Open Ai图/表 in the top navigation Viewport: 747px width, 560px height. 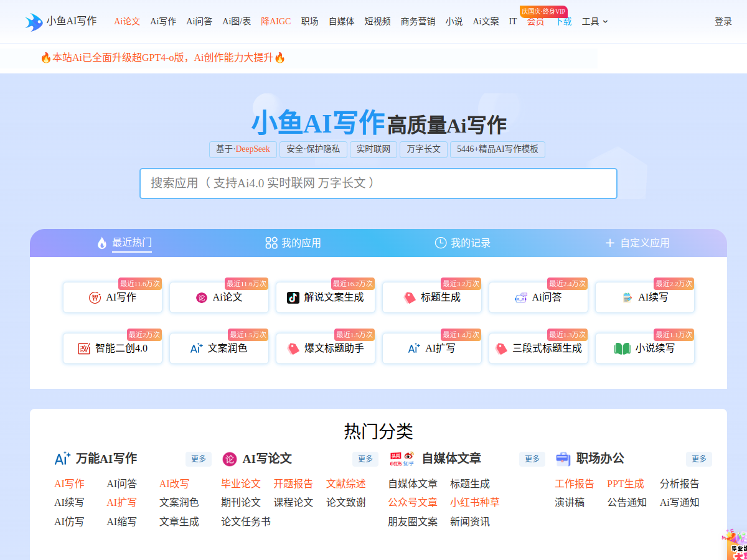click(x=237, y=22)
